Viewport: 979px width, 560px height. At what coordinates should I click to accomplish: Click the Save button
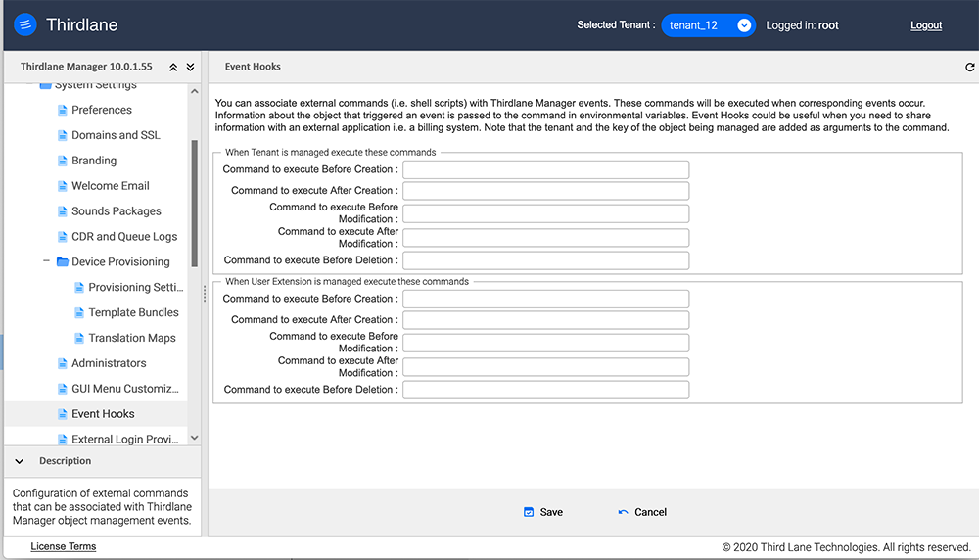click(542, 512)
